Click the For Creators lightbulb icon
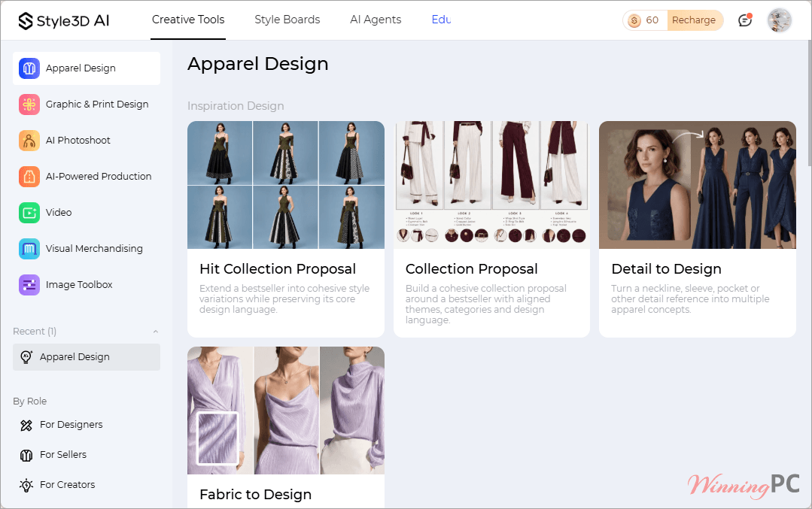The width and height of the screenshot is (812, 509). point(26,485)
